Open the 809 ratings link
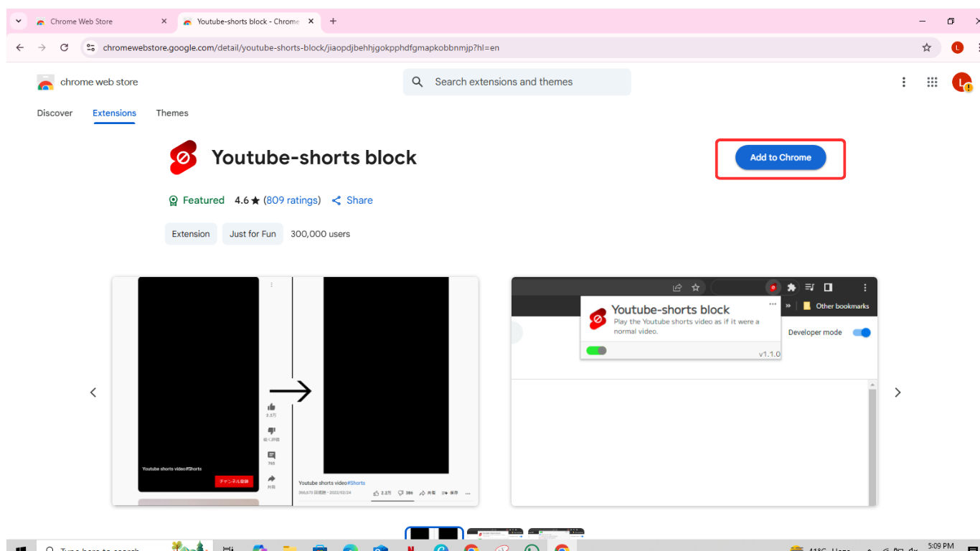980x551 pixels. point(292,201)
